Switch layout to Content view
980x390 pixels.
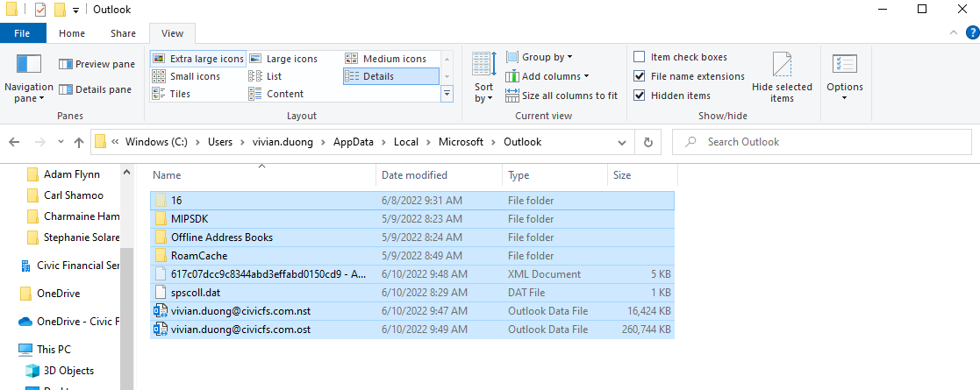(x=276, y=94)
